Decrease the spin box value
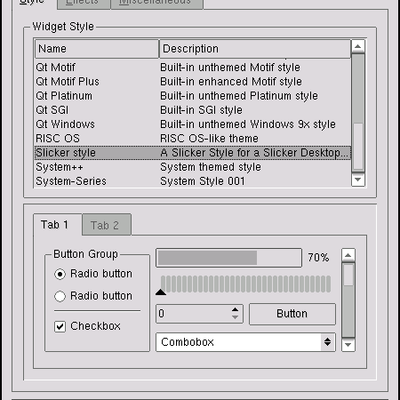 click(x=235, y=317)
